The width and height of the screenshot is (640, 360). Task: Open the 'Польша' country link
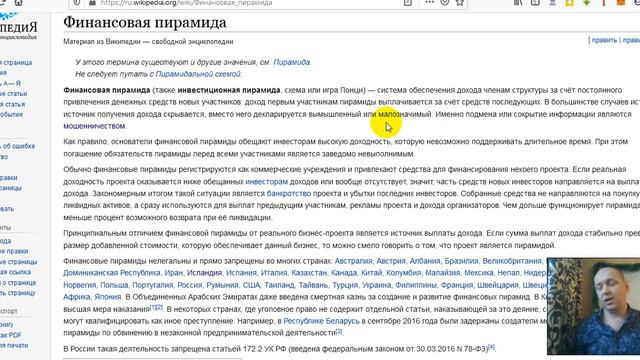(x=114, y=285)
